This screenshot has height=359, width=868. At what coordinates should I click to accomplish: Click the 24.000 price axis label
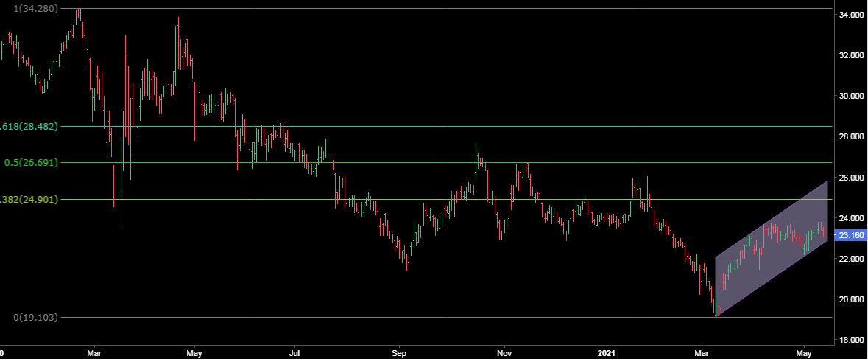pos(851,217)
